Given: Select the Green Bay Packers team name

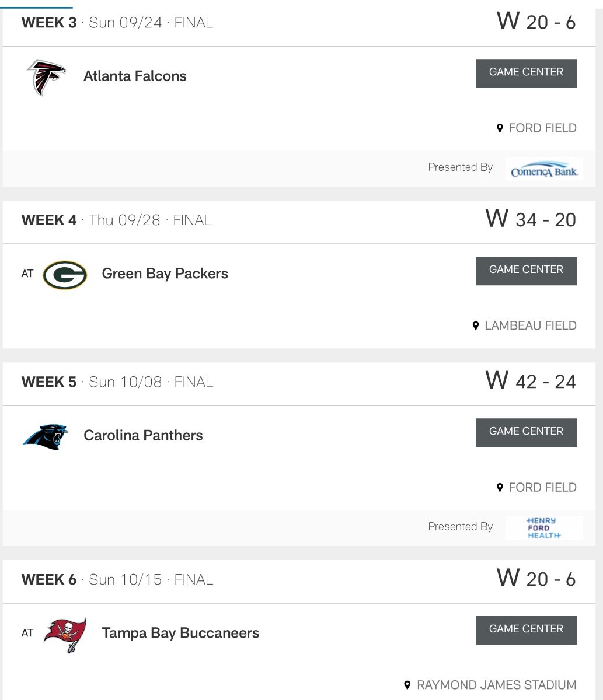Looking at the screenshot, I should coord(165,274).
